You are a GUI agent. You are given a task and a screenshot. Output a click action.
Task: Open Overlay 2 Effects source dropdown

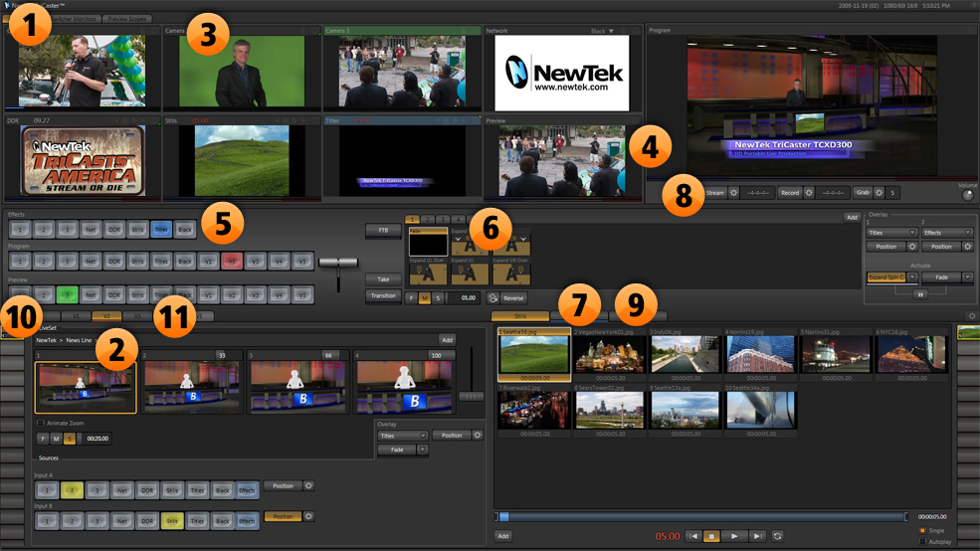947,233
